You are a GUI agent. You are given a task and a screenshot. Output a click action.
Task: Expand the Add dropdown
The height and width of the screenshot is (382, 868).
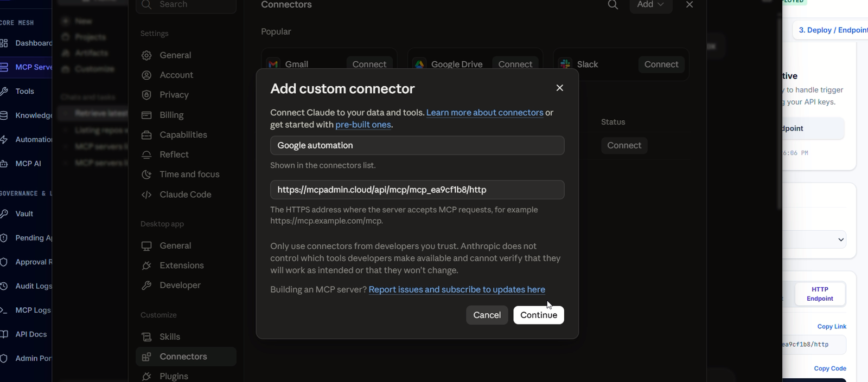(650, 5)
